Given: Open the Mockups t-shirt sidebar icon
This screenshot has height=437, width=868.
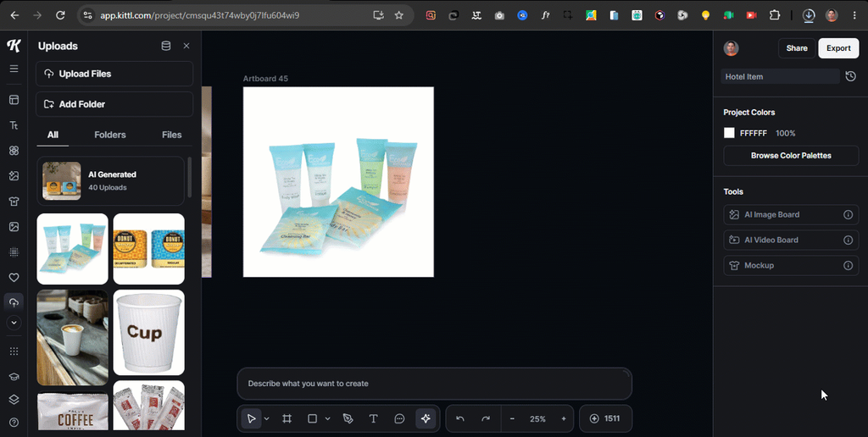Looking at the screenshot, I should 14,202.
